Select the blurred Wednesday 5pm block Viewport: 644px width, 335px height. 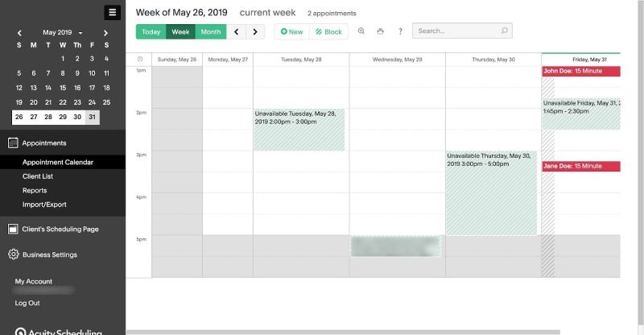tap(395, 246)
